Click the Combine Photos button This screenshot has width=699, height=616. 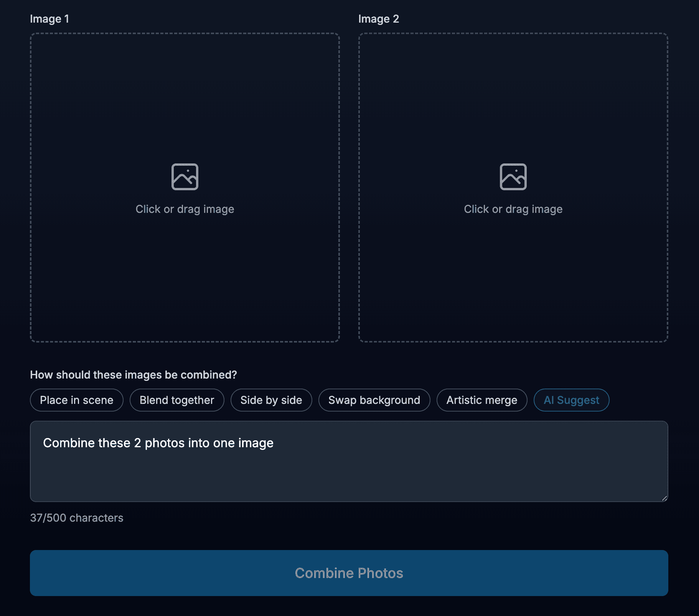349,573
